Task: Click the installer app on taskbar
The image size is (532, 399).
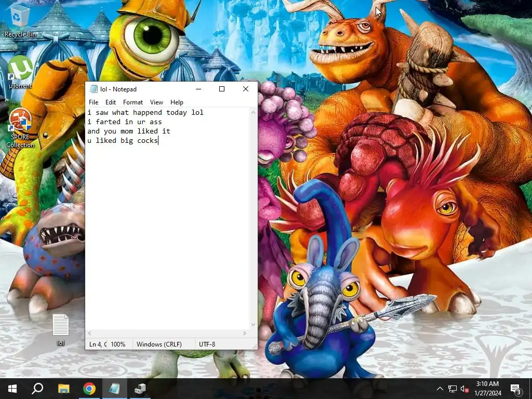Action: coord(139,389)
